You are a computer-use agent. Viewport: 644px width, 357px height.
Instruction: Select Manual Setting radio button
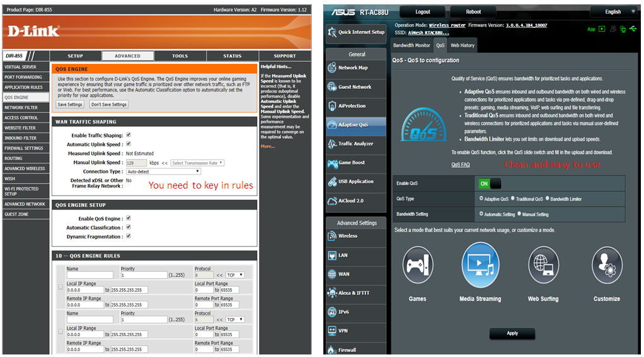519,214
